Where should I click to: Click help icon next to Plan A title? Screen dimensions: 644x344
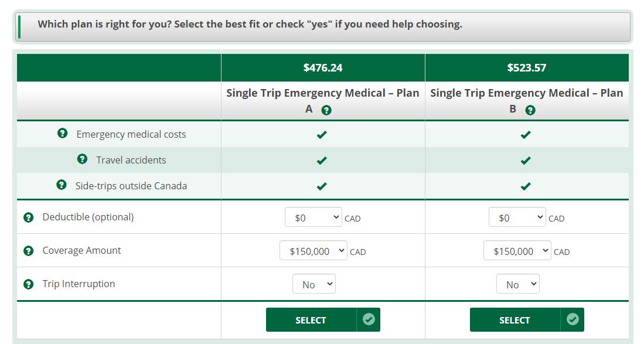click(326, 110)
